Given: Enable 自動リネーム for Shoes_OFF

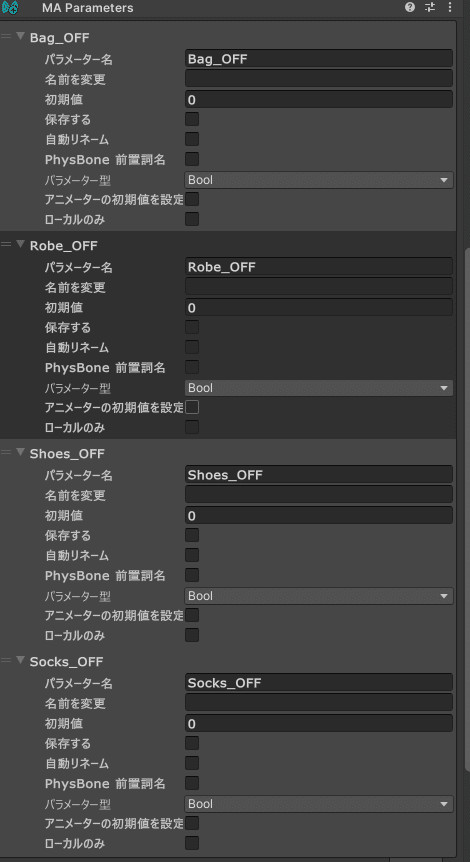Looking at the screenshot, I should pyautogui.click(x=192, y=555).
